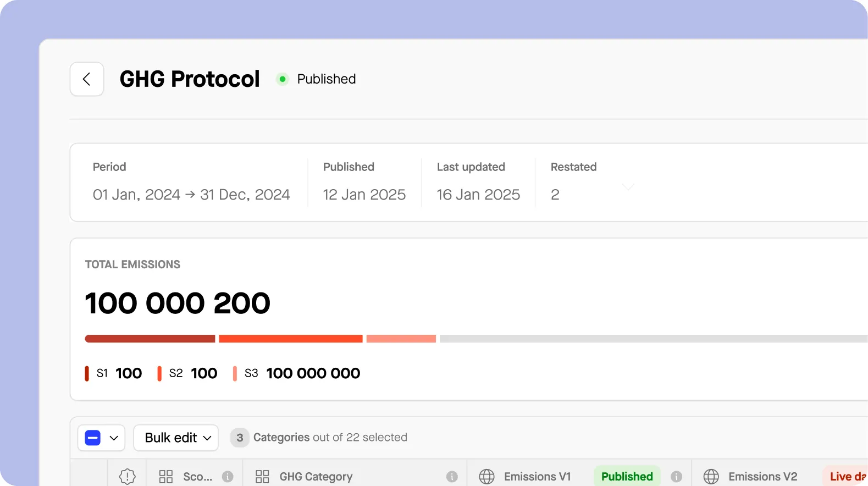Click the Emissions V2 column header
Screen dimensions: 868x486
tap(762, 477)
